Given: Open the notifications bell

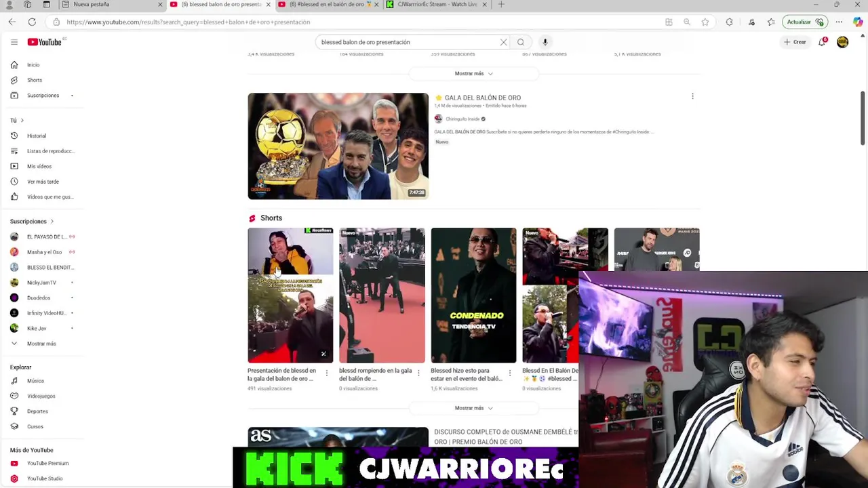Looking at the screenshot, I should 822,42.
